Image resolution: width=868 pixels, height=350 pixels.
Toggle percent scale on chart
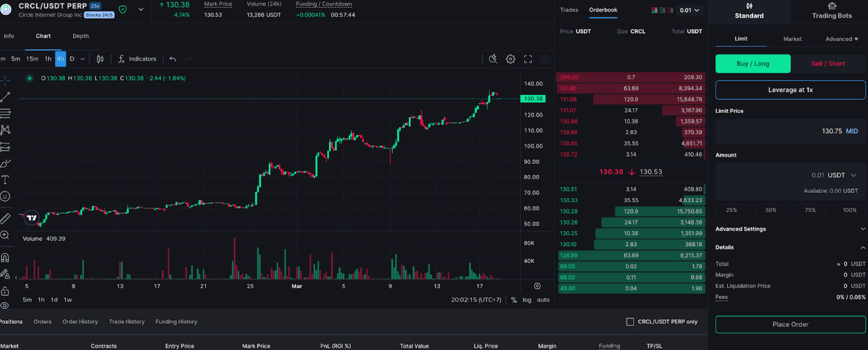point(514,300)
